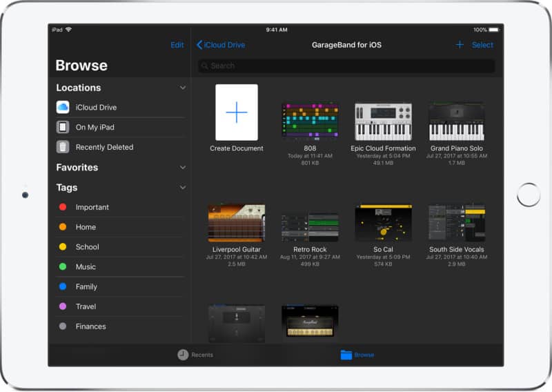Open the iCloud Drive cloud icon

tap(63, 108)
